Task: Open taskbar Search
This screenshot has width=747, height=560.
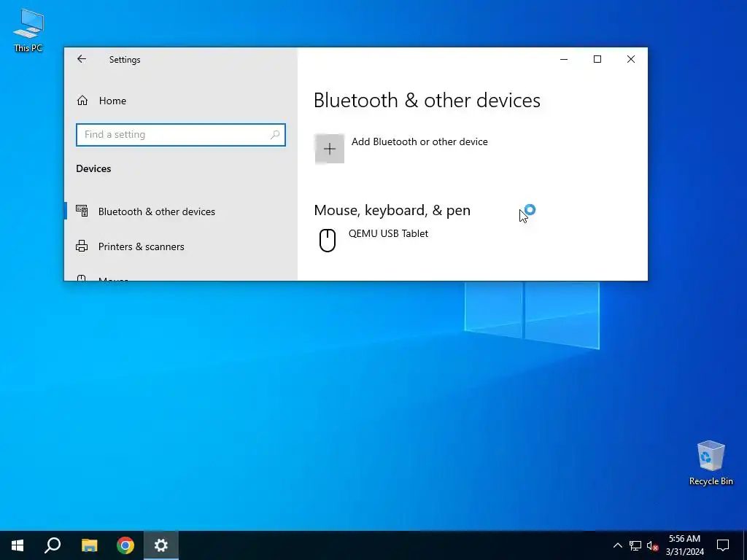Action: click(x=53, y=545)
